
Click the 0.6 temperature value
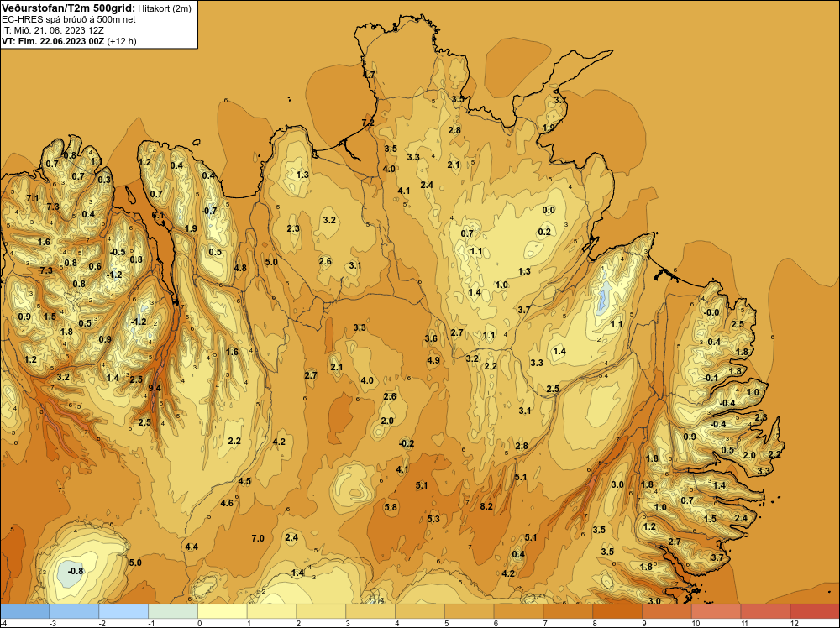(95, 266)
